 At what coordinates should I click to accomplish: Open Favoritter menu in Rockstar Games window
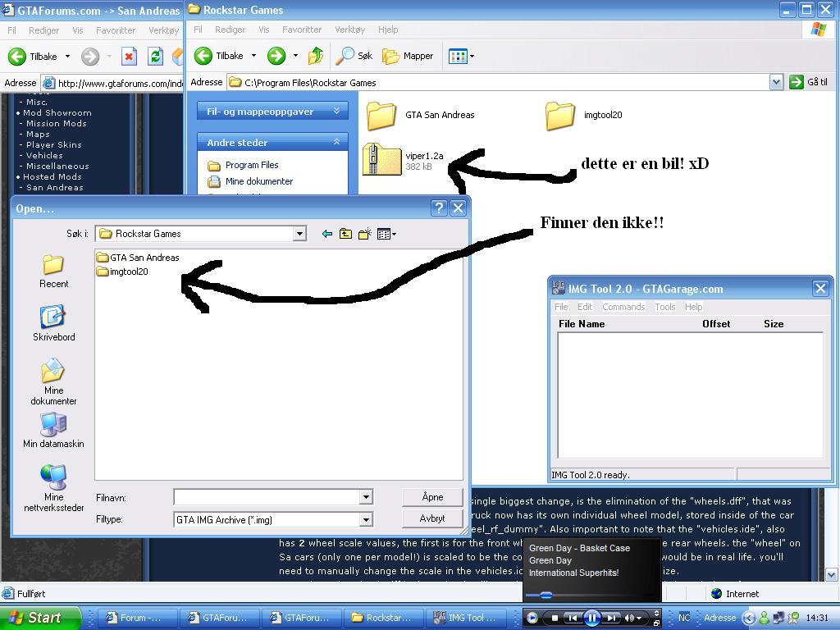click(302, 30)
